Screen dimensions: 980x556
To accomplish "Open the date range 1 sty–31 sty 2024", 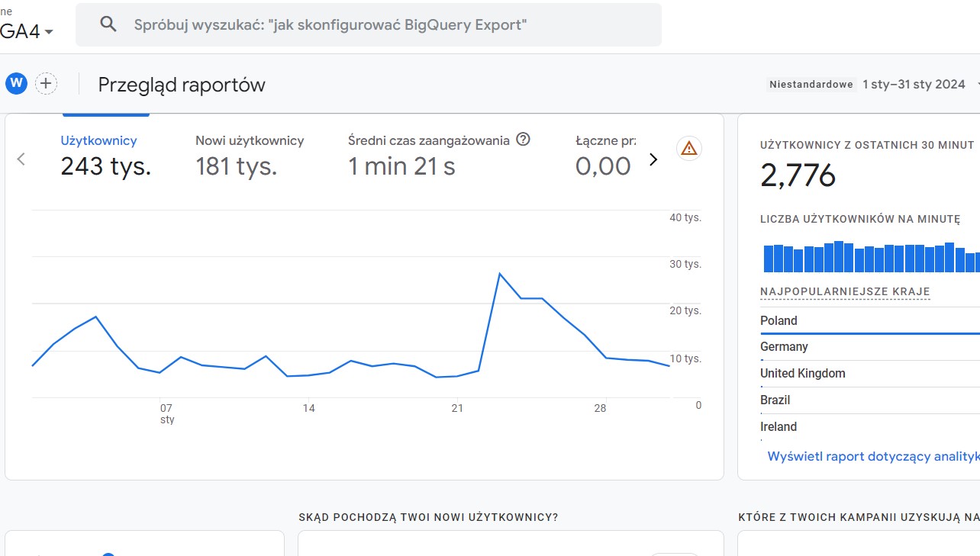I will [x=914, y=84].
